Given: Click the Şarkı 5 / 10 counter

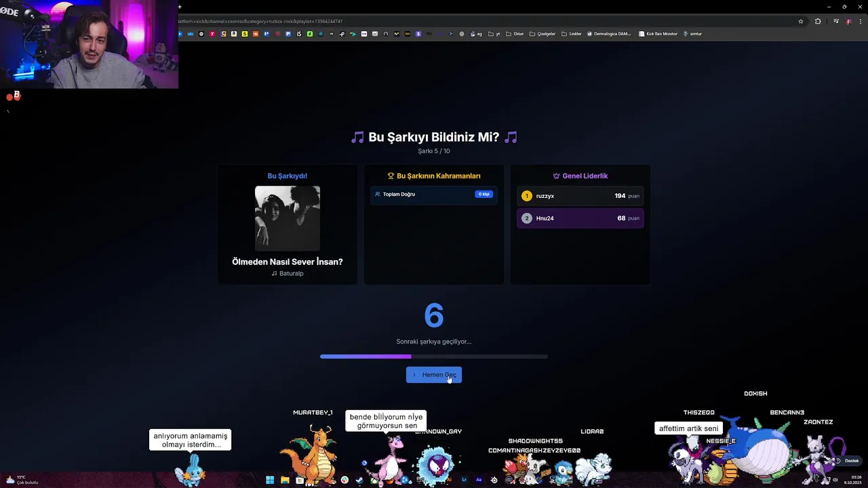Looking at the screenshot, I should (434, 151).
